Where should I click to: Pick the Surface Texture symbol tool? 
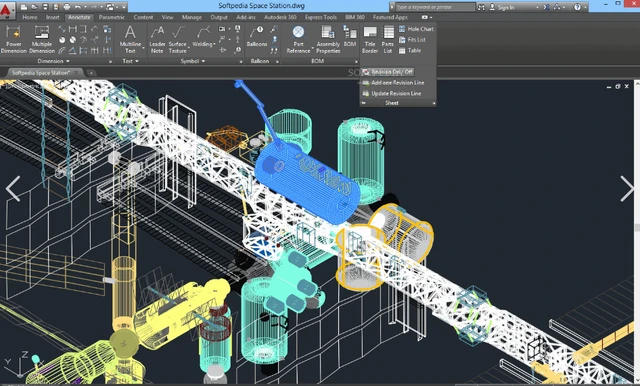pyautogui.click(x=178, y=39)
